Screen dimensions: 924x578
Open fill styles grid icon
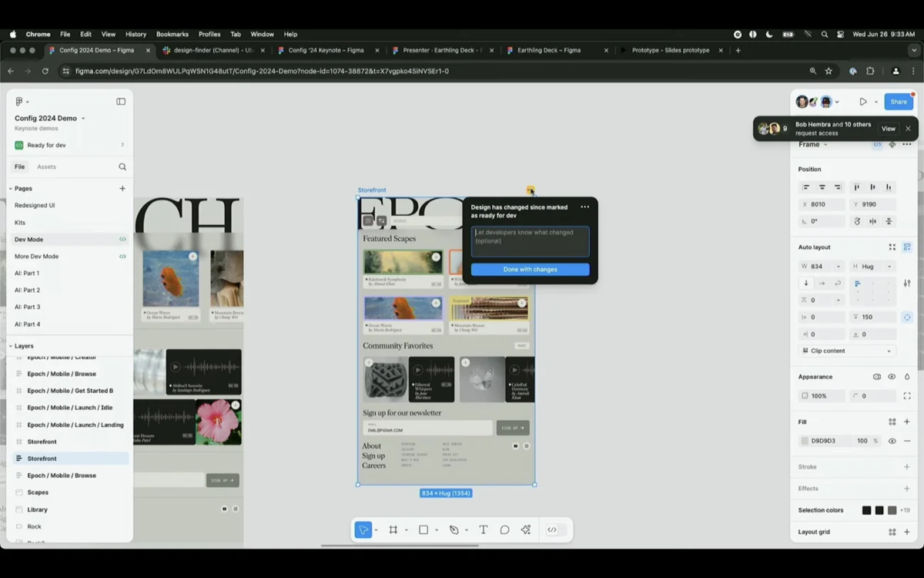pos(892,422)
